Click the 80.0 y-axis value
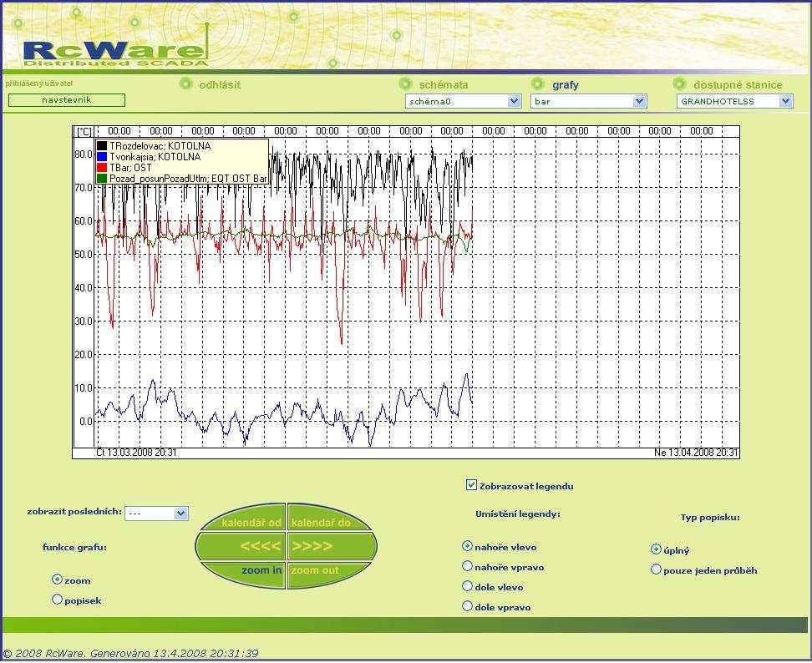 pos(84,154)
